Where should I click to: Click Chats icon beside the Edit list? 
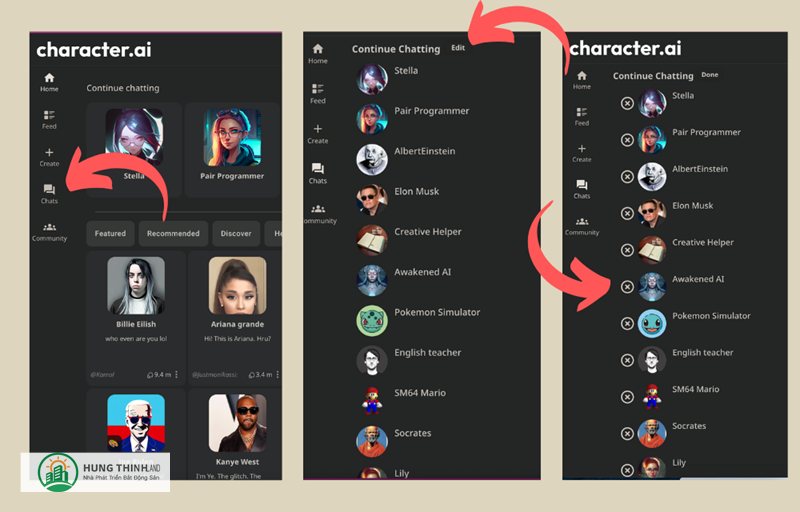[x=317, y=168]
